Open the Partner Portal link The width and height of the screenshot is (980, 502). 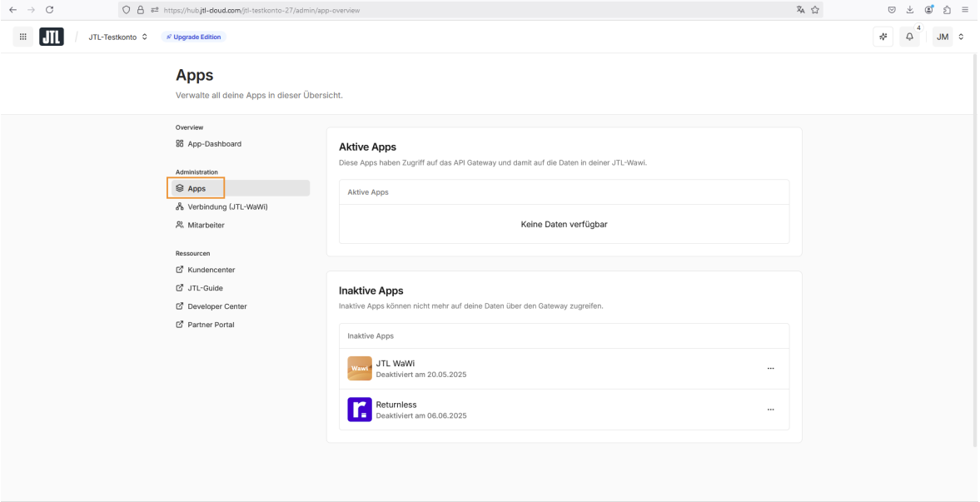click(205, 325)
